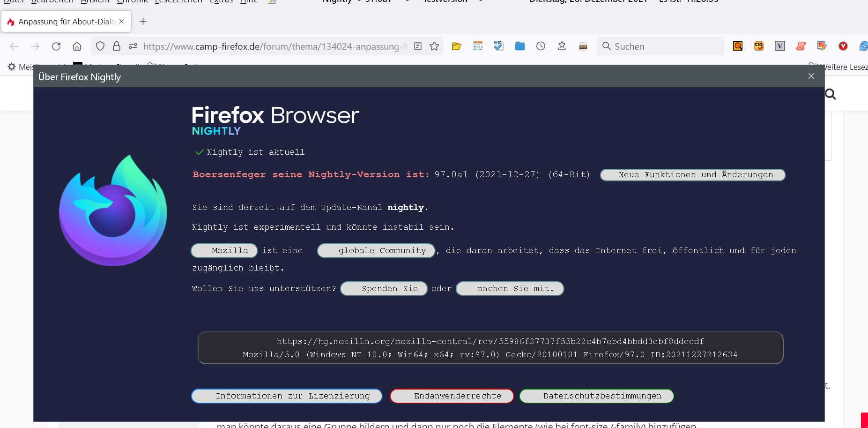The image size is (868, 428).
Task: Click the padlock site security icon
Action: point(117,46)
